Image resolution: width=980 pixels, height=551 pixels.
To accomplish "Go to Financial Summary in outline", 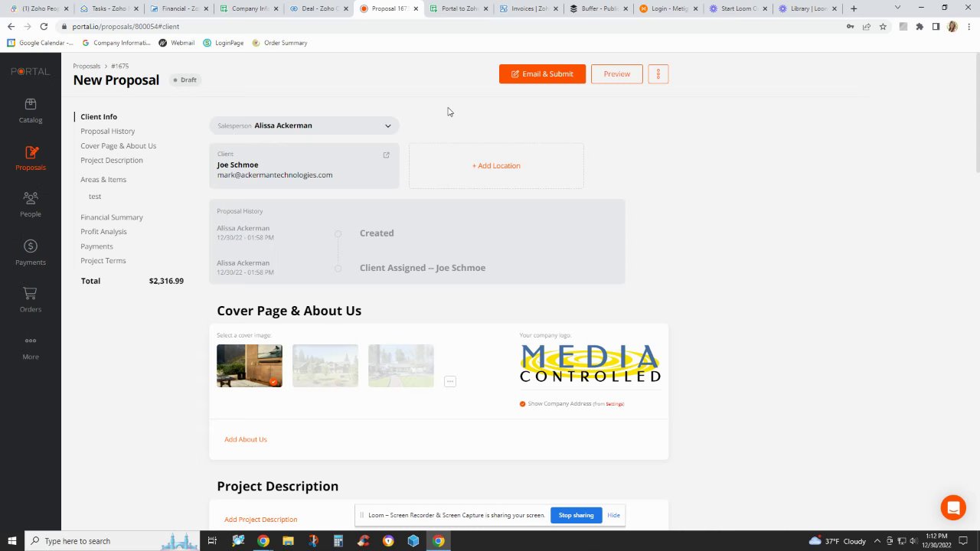I will tap(112, 217).
